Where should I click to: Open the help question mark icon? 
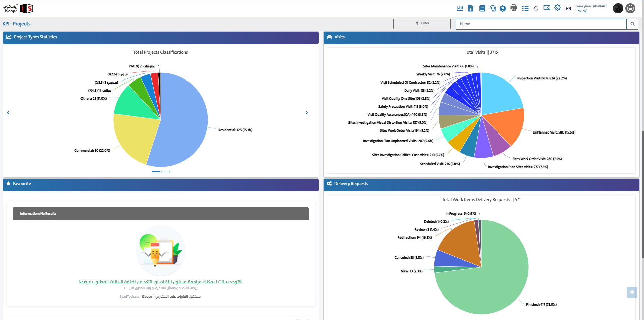point(502,9)
